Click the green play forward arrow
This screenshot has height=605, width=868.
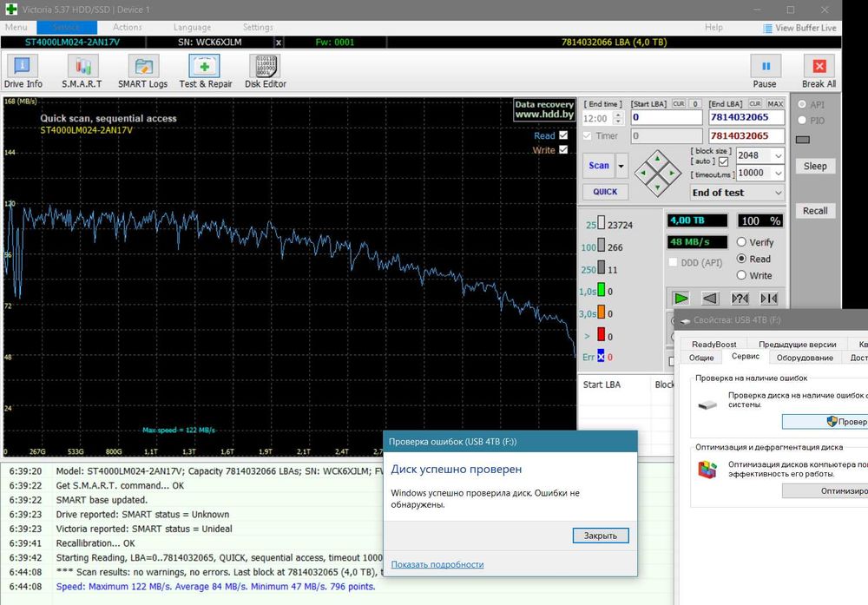(681, 298)
